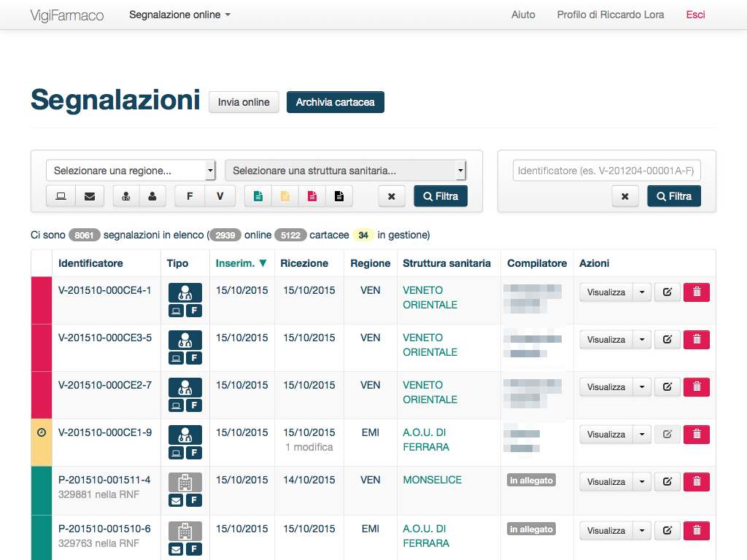This screenshot has width=747, height=560.
Task: Click the doctor type icon for V-201510-000CE4-1
Action: click(185, 292)
